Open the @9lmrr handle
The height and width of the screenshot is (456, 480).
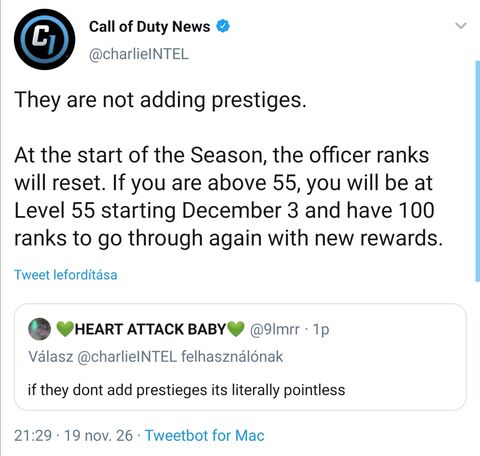pos(274,329)
